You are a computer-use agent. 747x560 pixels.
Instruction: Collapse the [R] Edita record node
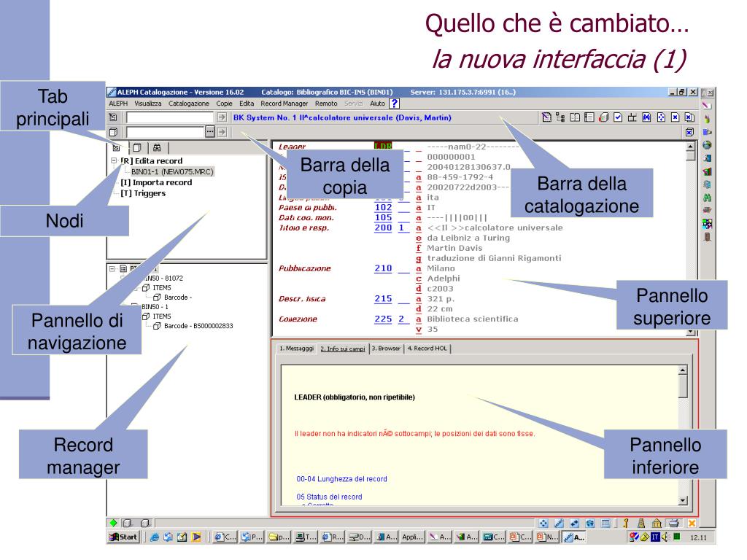pyautogui.click(x=114, y=161)
